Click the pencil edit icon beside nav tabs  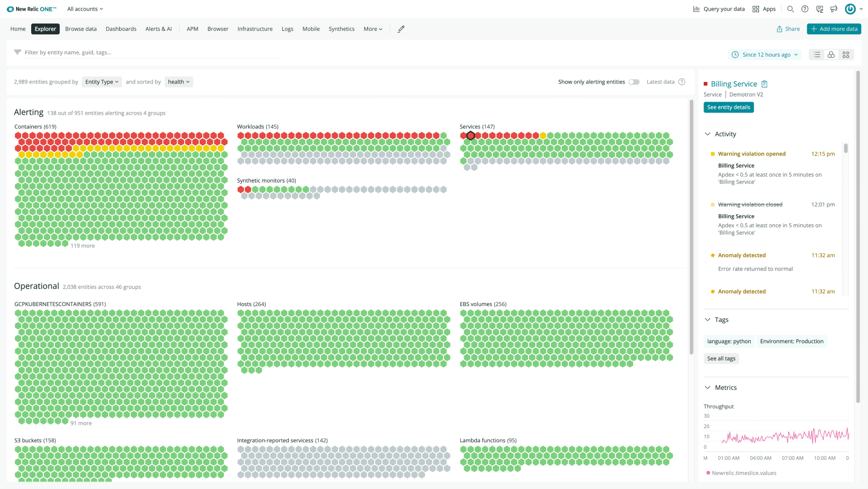[x=401, y=29]
